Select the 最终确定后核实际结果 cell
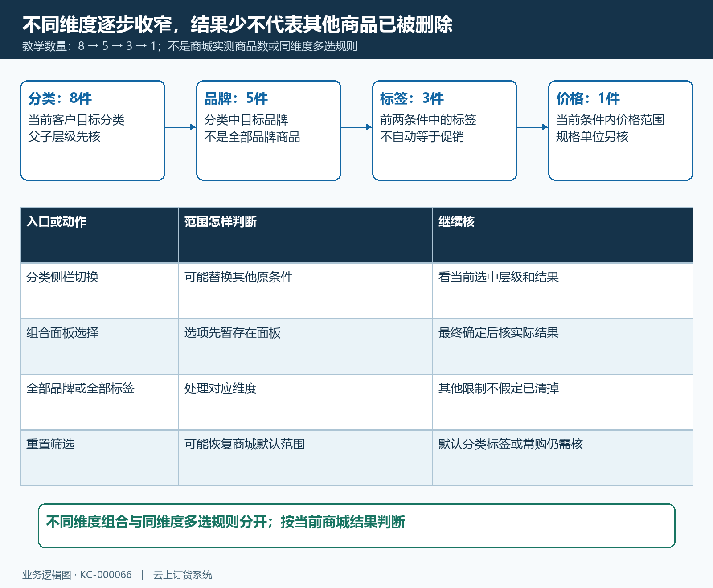 coord(562,347)
